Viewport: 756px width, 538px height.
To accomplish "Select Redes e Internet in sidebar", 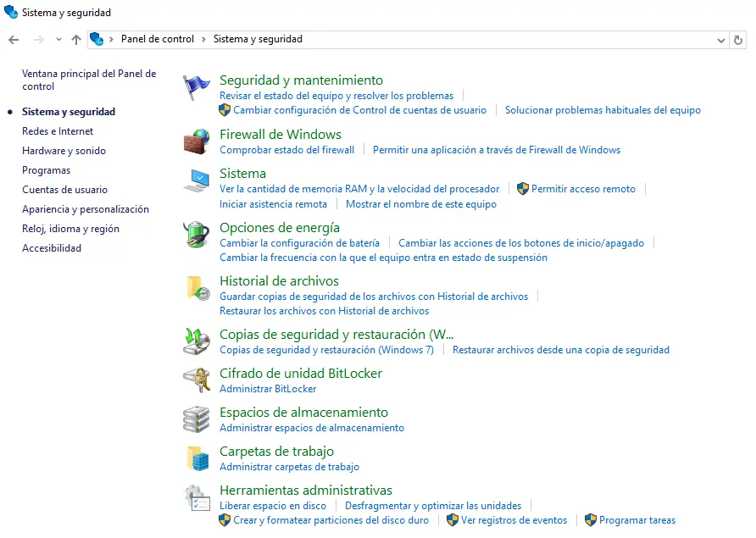I will 58,131.
